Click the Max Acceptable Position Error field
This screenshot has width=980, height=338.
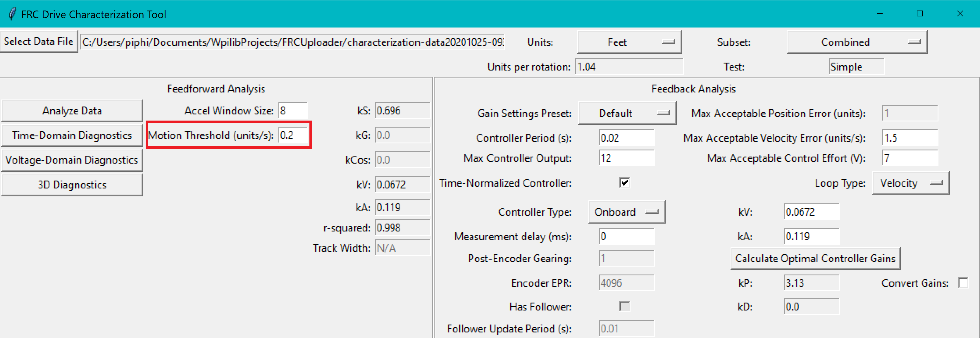point(910,113)
